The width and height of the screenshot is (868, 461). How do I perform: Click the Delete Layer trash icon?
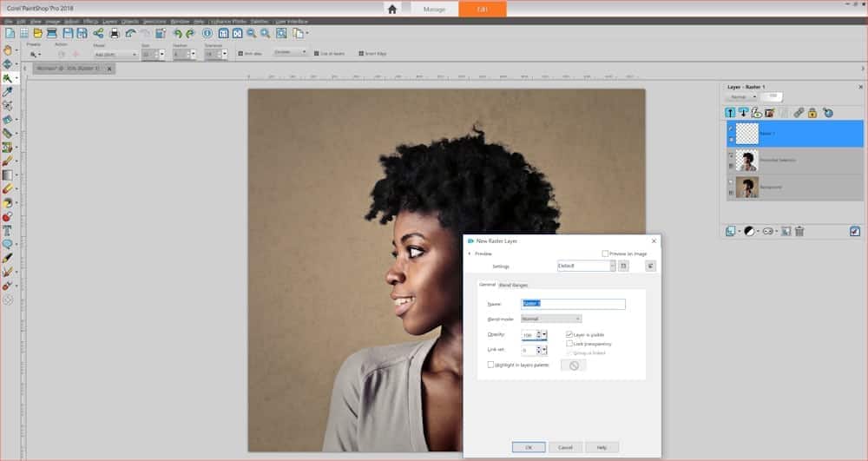click(x=799, y=231)
